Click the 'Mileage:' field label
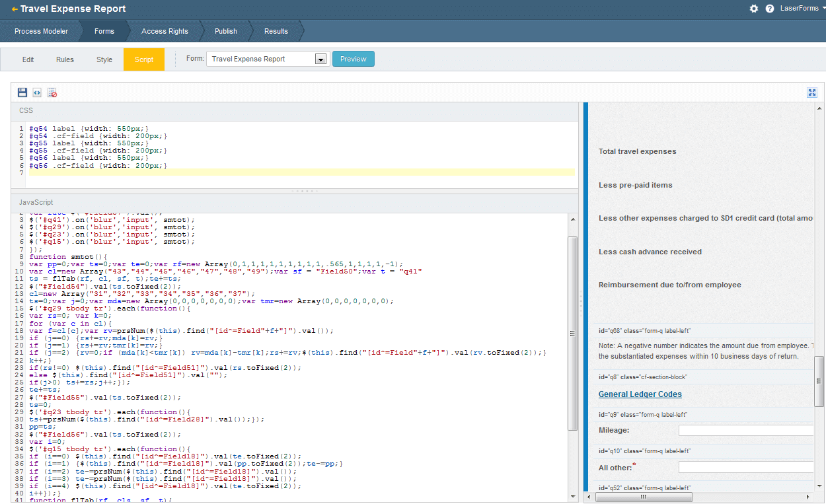The image size is (826, 504). pos(614,430)
